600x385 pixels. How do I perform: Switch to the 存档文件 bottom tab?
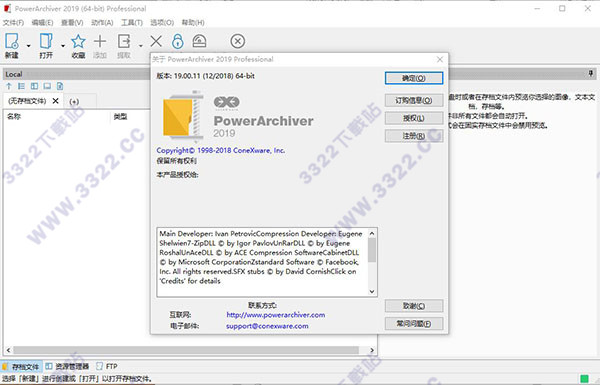point(21,366)
